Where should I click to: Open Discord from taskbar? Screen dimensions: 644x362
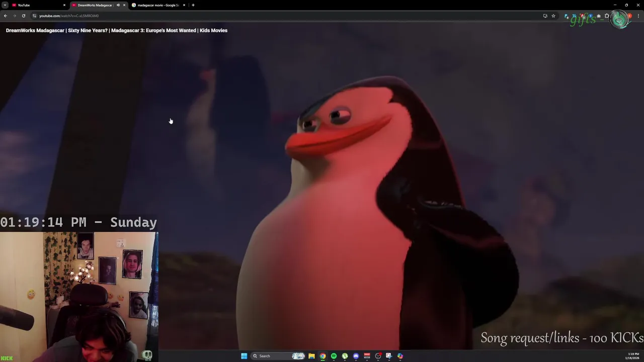(x=356, y=356)
